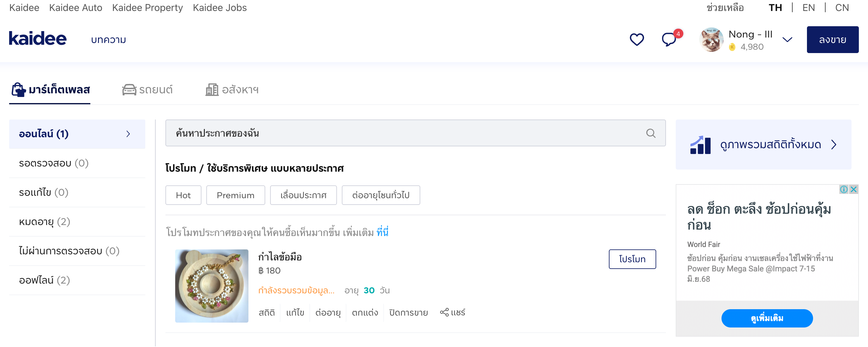The image size is (868, 347).
Task: Open the ดูภาพรวมสถิติทั้งหมด arrow
Action: point(834,145)
